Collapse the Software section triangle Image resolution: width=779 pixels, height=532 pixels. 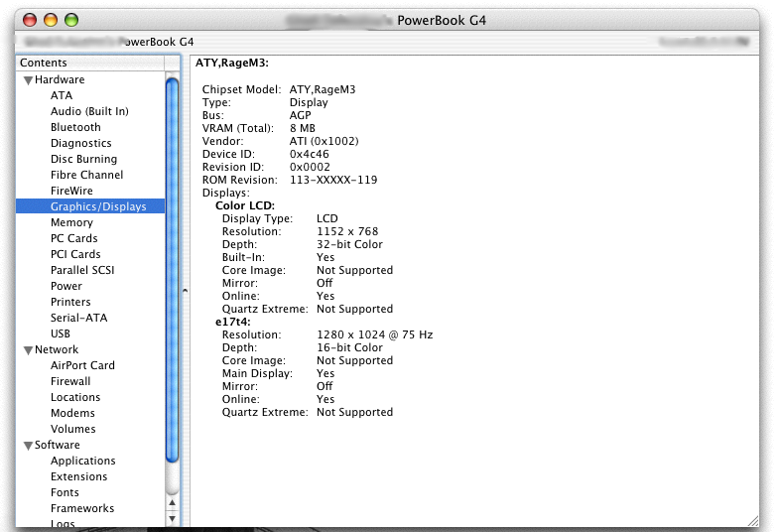[29, 446]
